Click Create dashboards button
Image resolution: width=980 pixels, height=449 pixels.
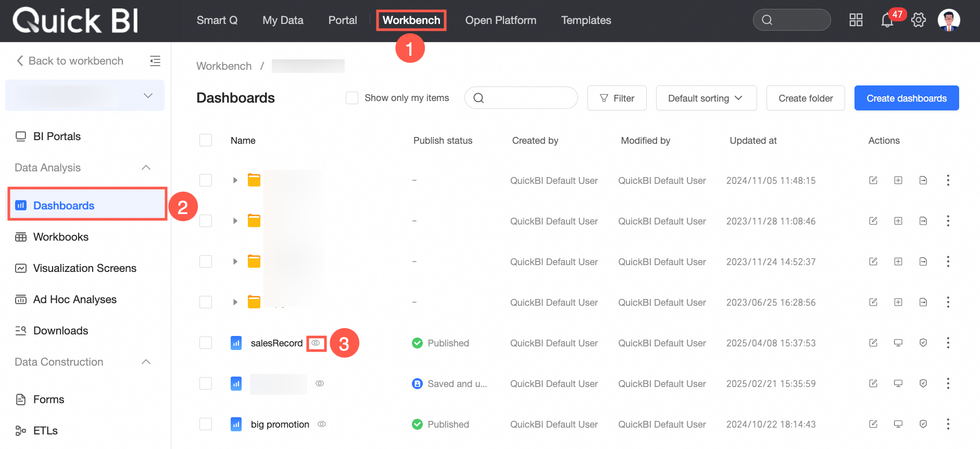[x=907, y=98]
